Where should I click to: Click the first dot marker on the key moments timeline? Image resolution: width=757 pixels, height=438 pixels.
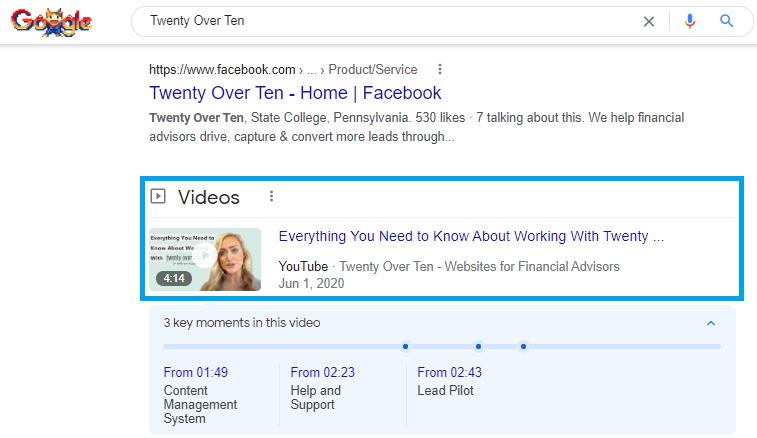click(x=405, y=347)
